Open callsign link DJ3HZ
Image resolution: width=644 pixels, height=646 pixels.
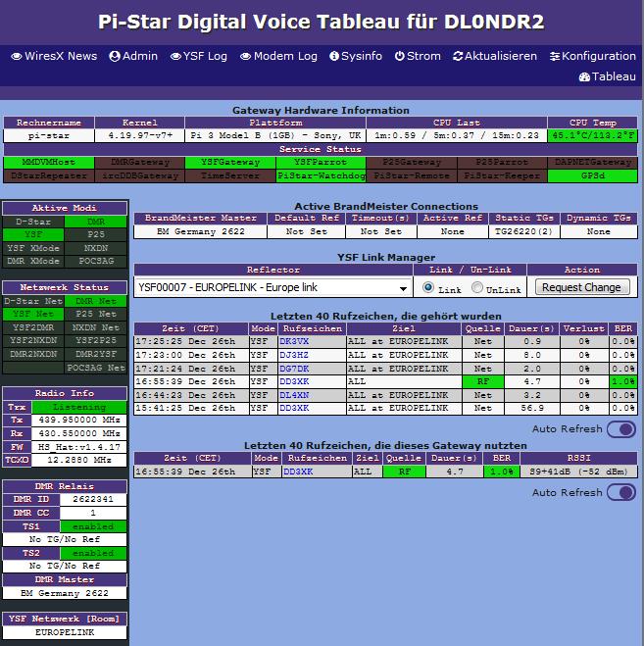click(294, 355)
